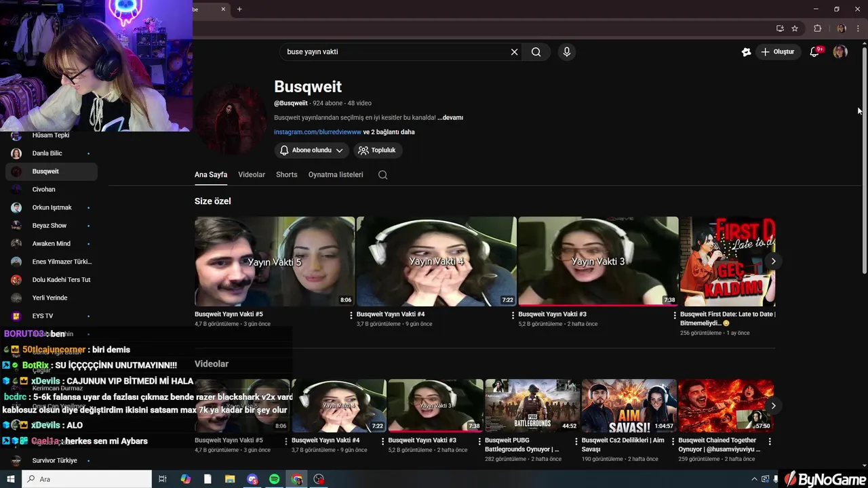Bookmark this page with star icon
The image size is (868, 488).
click(x=795, y=28)
